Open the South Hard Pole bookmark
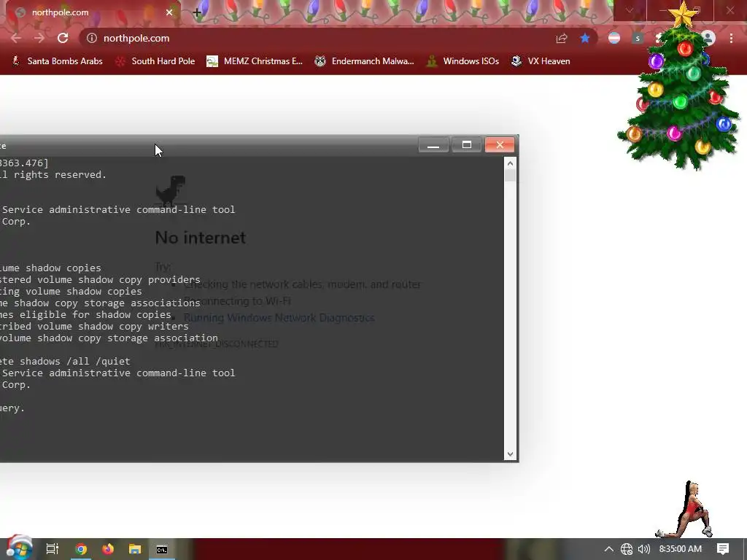 (x=155, y=61)
